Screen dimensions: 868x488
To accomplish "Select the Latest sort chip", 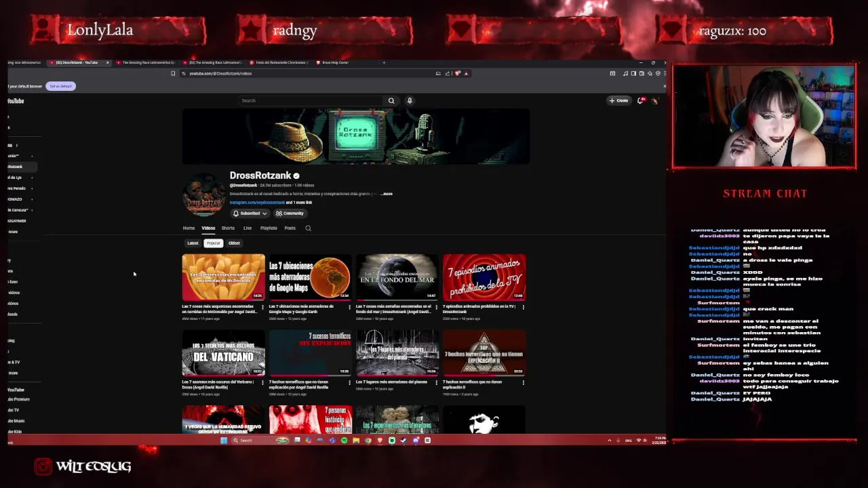I will tap(193, 243).
